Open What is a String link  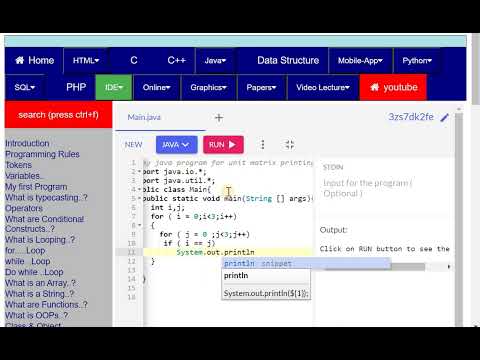coord(39,294)
